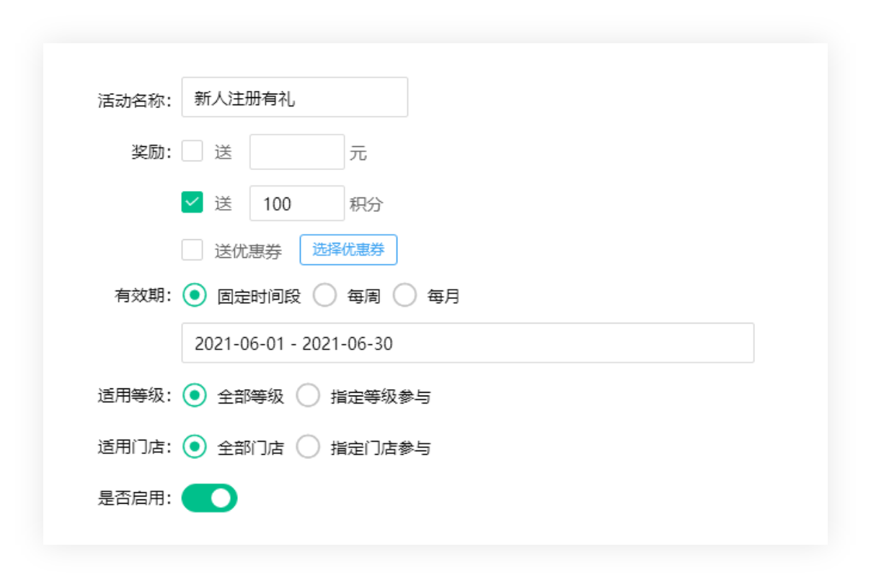
Task: Choose 指定等级参与 option
Action: click(x=309, y=396)
